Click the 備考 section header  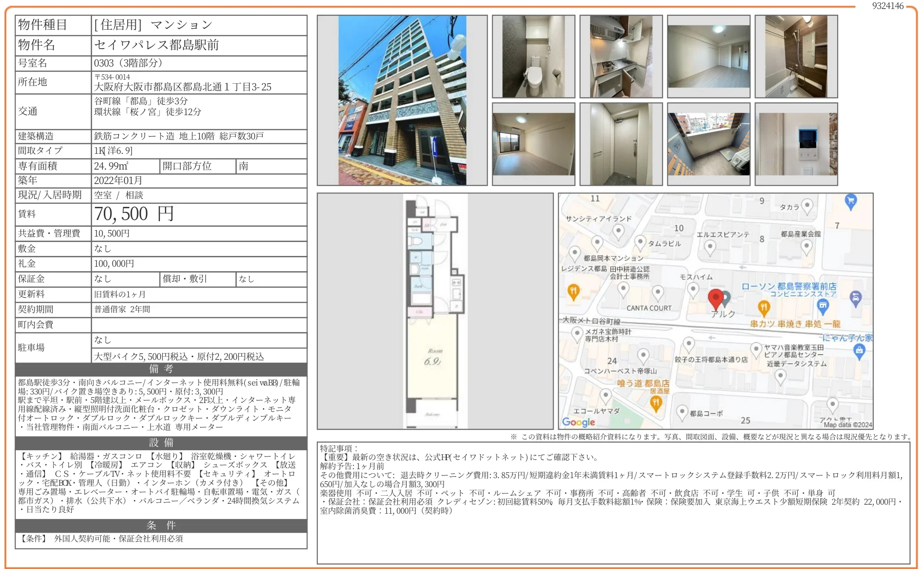pos(161,369)
